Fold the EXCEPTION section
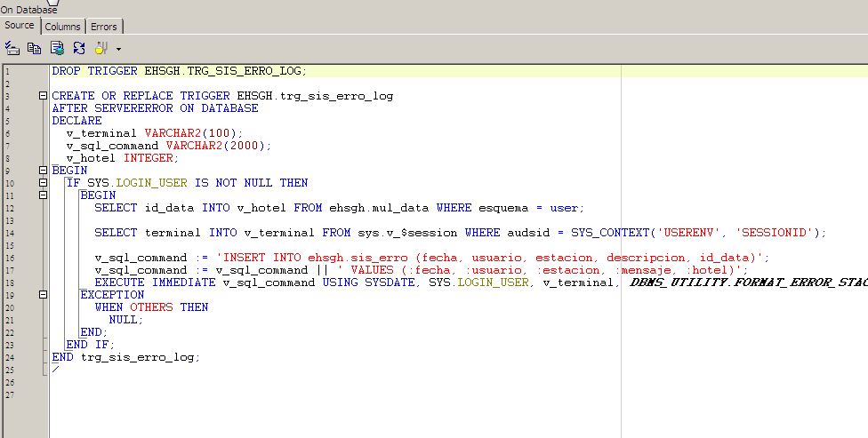 [43, 295]
